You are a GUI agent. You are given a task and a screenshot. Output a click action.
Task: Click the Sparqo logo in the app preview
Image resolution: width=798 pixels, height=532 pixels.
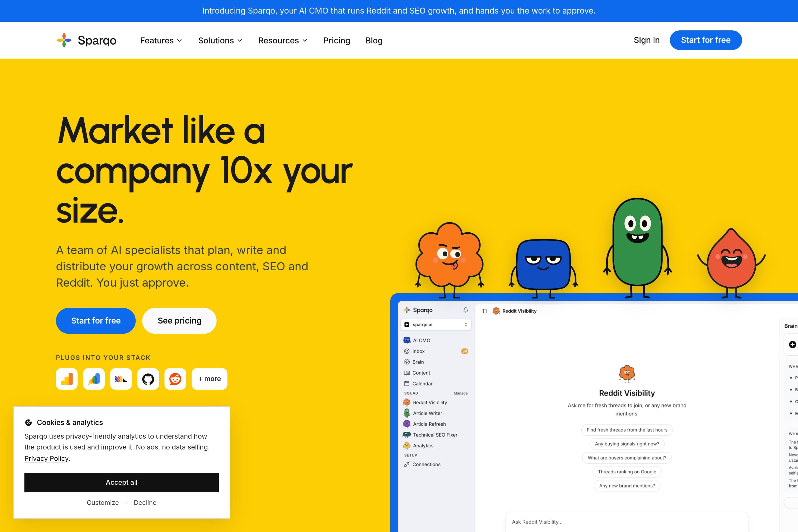[418, 310]
